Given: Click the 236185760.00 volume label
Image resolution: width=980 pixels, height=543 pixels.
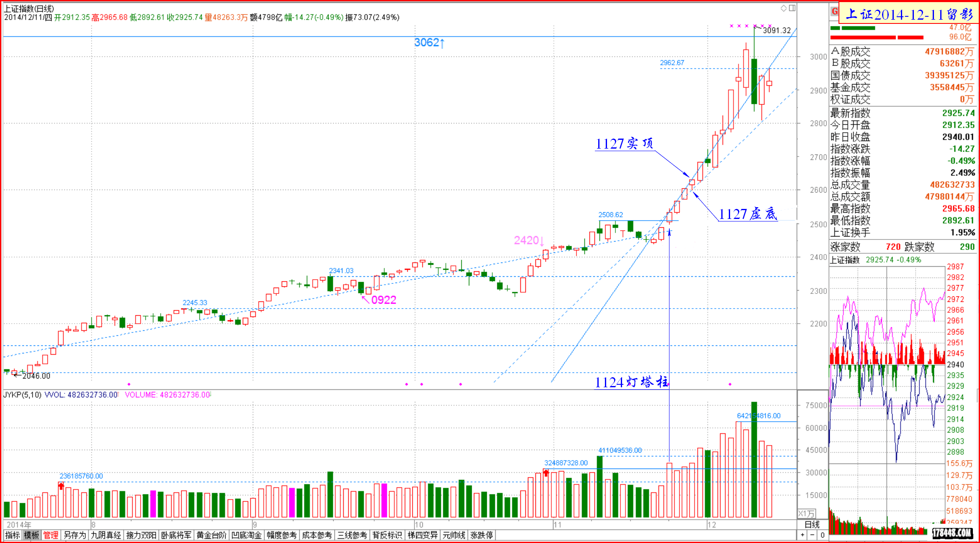Looking at the screenshot, I should click(x=81, y=476).
